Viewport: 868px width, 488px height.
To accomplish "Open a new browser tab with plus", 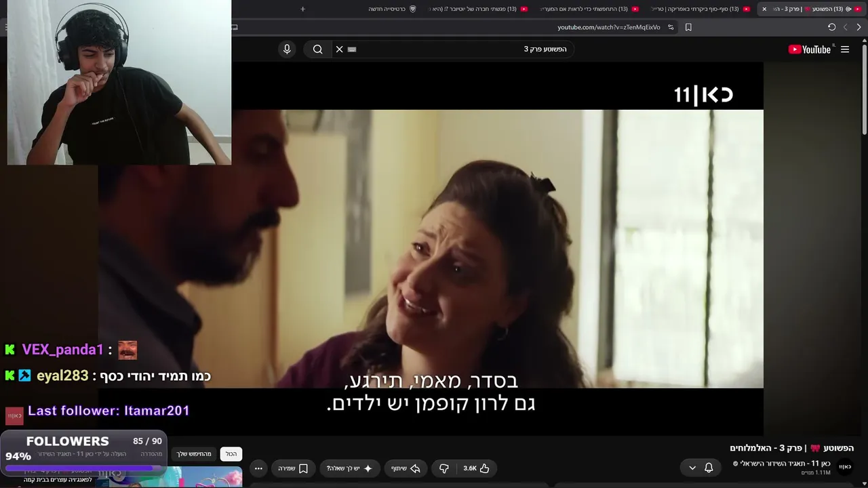I will tap(302, 9).
